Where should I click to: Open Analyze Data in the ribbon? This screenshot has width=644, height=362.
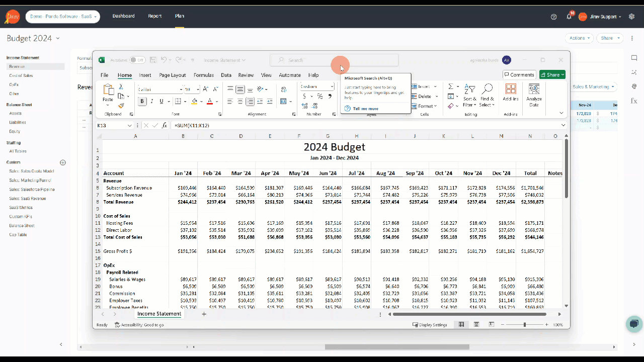pyautogui.click(x=534, y=95)
